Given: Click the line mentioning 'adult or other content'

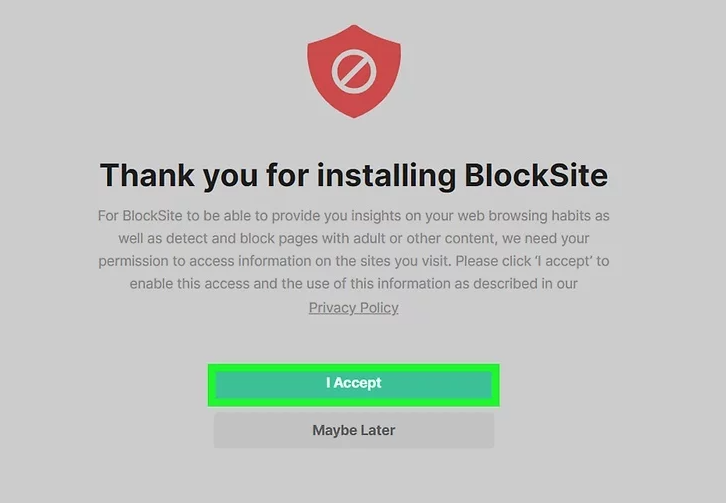Looking at the screenshot, I should 353,238.
